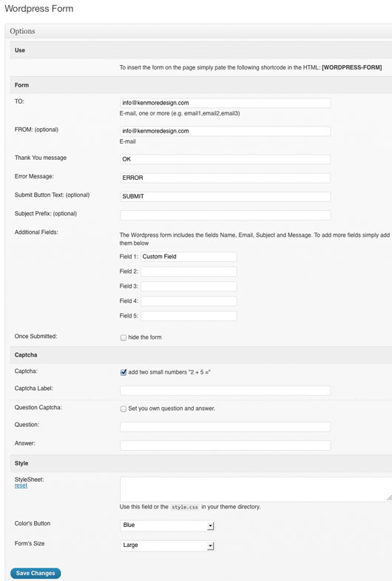Click the FROM email input field
The image size is (392, 581).
[225, 131]
